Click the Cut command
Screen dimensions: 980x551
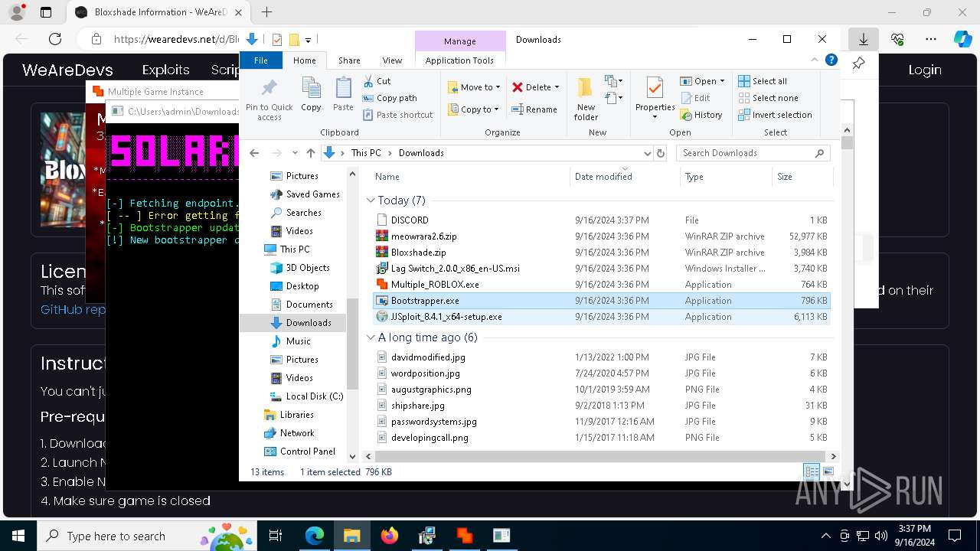376,81
